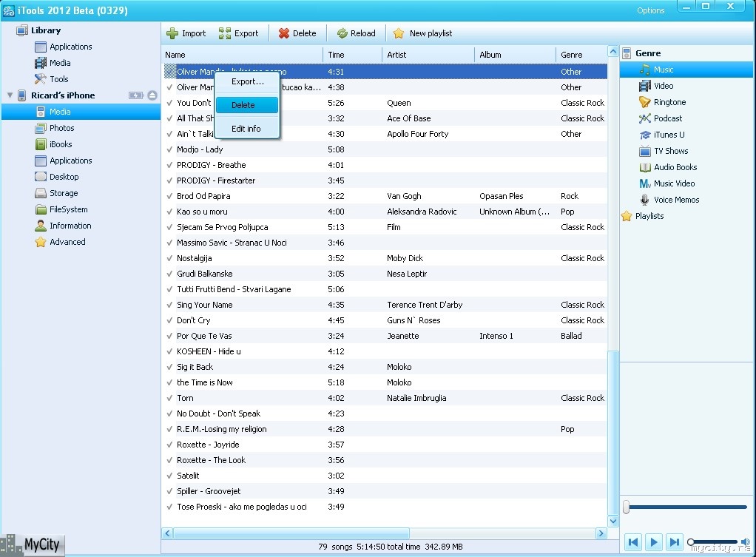Open Podcast category in Genre panel
Screen dimensions: 756x557
coord(667,118)
